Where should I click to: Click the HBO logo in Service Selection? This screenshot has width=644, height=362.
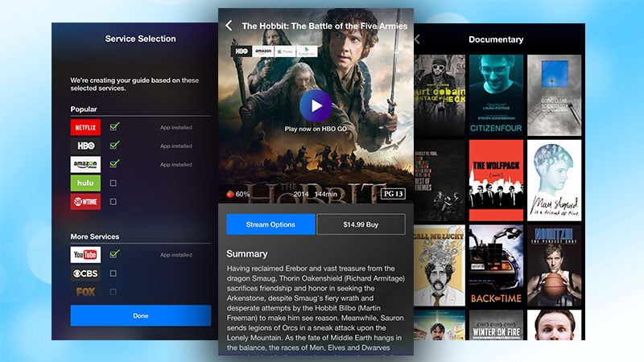tap(85, 146)
